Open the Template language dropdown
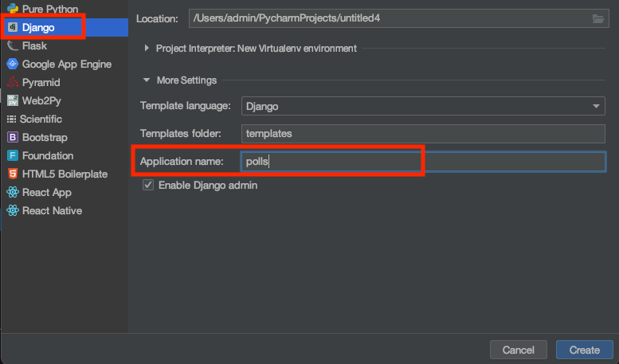Image resolution: width=619 pixels, height=364 pixels. (423, 106)
